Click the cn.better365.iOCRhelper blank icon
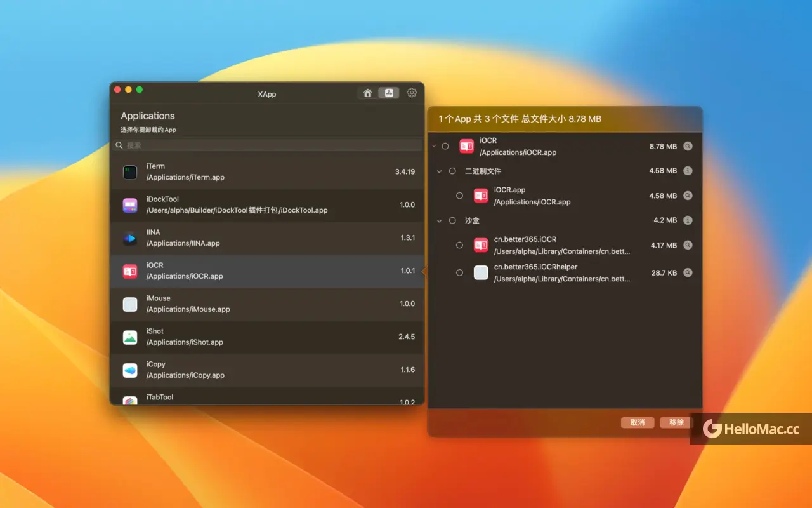The width and height of the screenshot is (812, 508). tap(481, 272)
